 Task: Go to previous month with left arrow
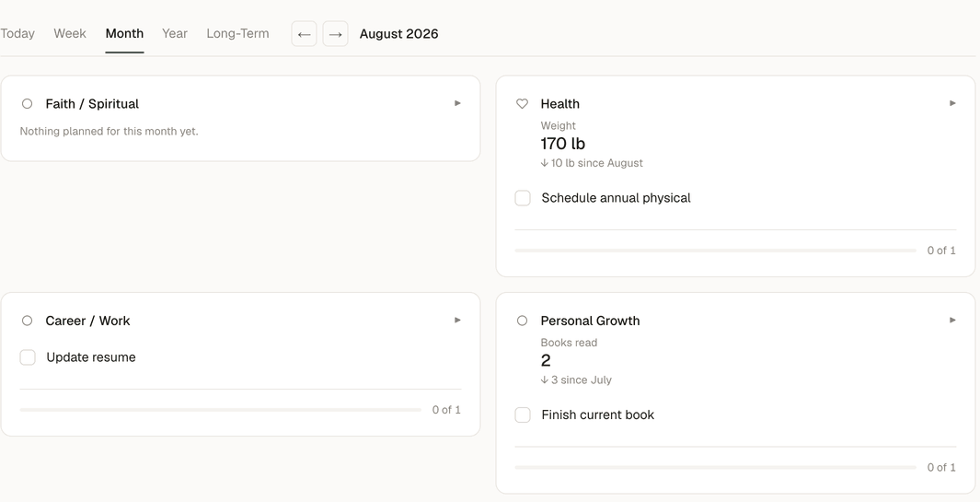click(x=304, y=34)
